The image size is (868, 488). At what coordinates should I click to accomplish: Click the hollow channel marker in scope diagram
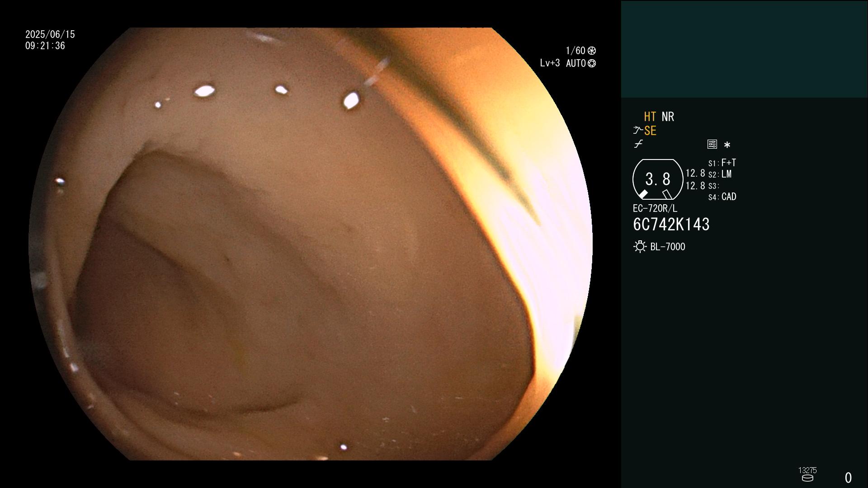tap(667, 194)
